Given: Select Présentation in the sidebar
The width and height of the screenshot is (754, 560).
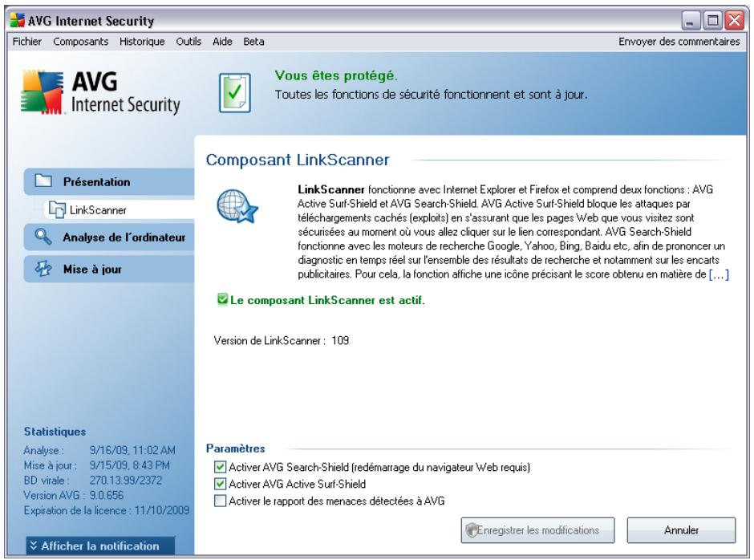Looking at the screenshot, I should pos(109,181).
